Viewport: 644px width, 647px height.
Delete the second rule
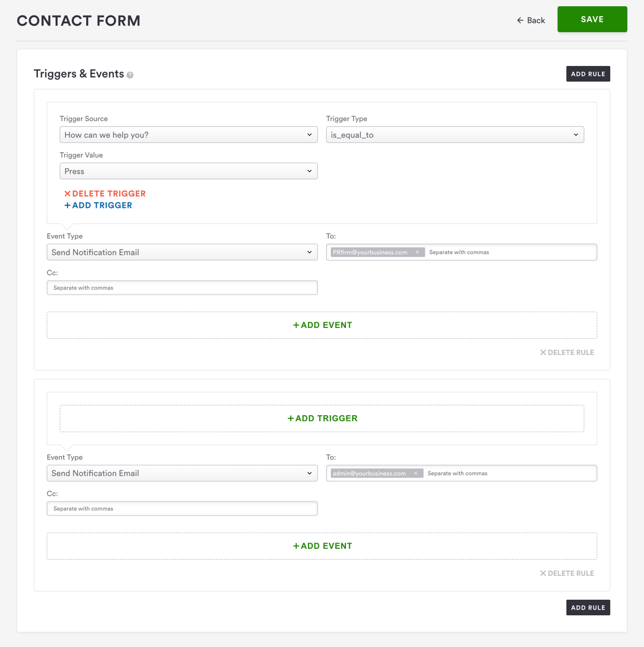pos(567,573)
